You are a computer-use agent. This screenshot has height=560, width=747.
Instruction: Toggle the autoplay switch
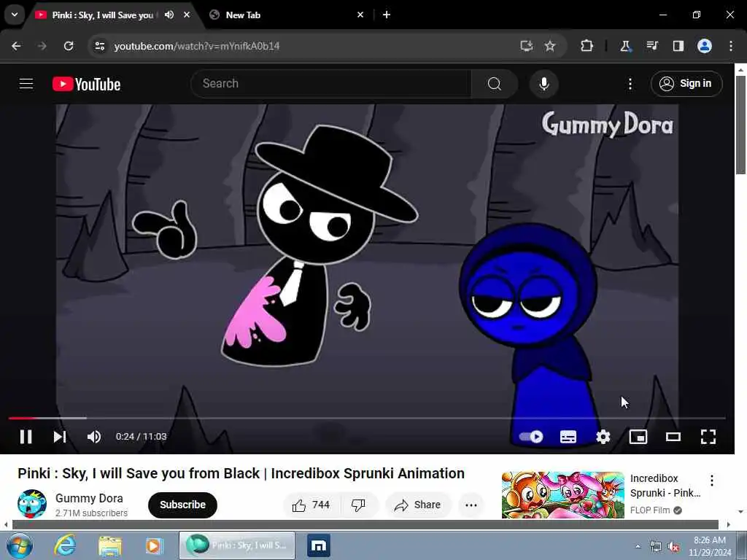tap(531, 437)
